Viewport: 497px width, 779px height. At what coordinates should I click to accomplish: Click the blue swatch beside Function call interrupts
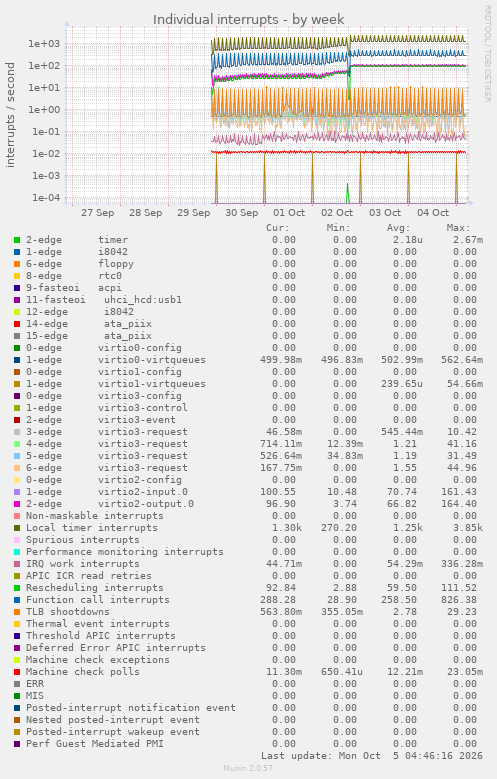point(17,600)
